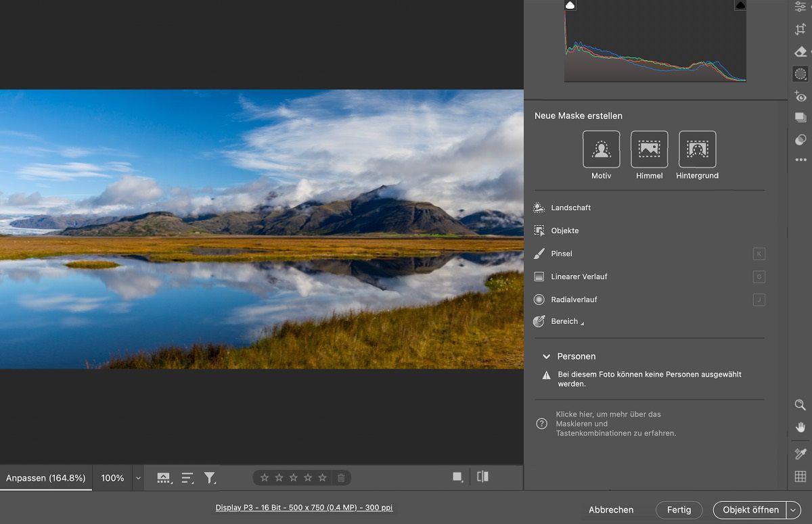This screenshot has width=812, height=524.
Task: Click the Objekt öffnen button
Action: click(750, 510)
